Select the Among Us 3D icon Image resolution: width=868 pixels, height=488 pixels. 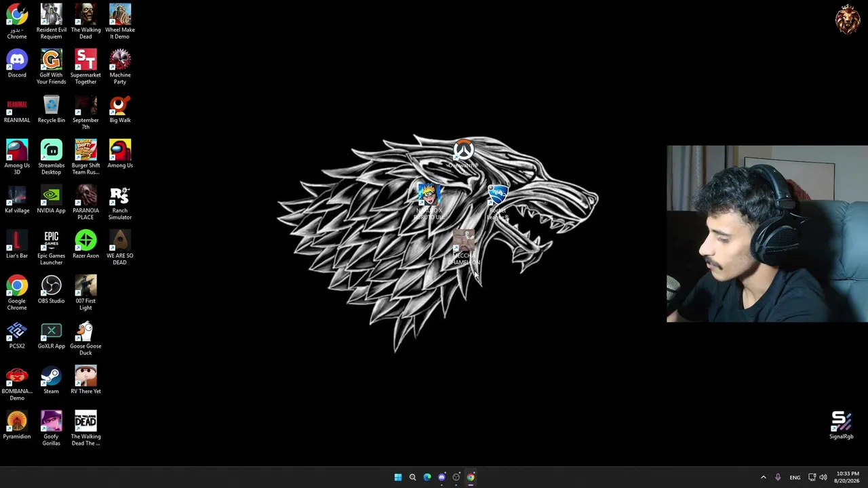click(17, 157)
